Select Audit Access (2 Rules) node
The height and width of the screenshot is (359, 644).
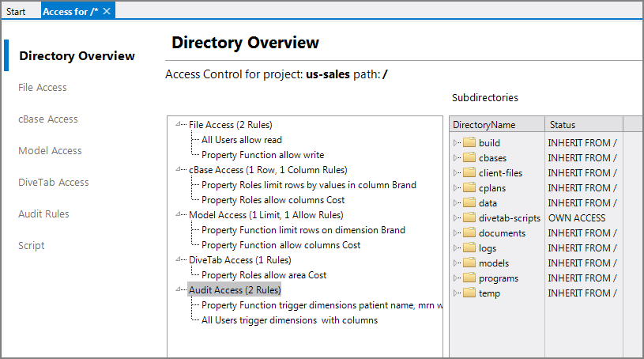pyautogui.click(x=235, y=290)
